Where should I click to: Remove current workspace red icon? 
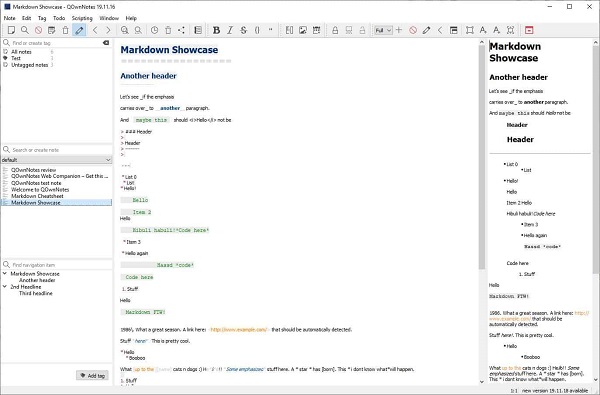413,30
